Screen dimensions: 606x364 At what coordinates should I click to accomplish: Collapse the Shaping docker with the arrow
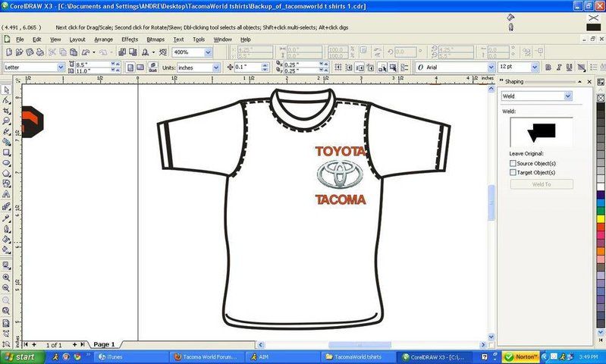coord(579,82)
